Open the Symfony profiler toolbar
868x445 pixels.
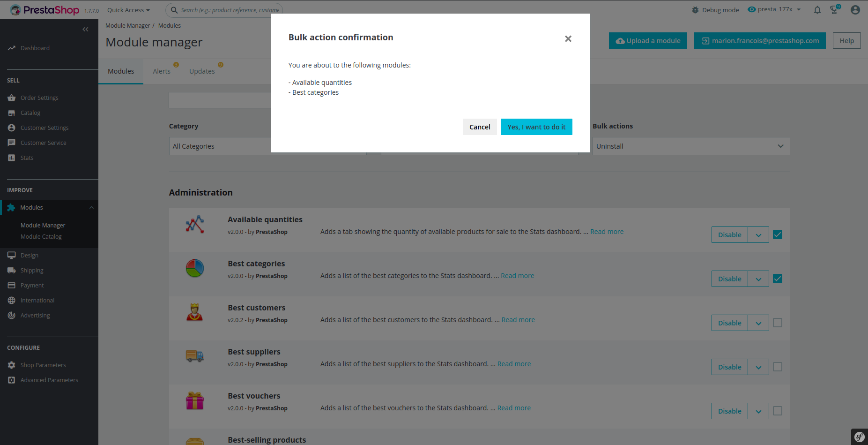tap(859, 437)
